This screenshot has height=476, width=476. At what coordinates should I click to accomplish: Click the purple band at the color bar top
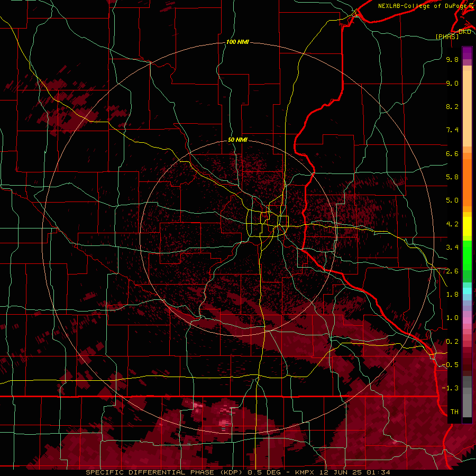point(467,53)
